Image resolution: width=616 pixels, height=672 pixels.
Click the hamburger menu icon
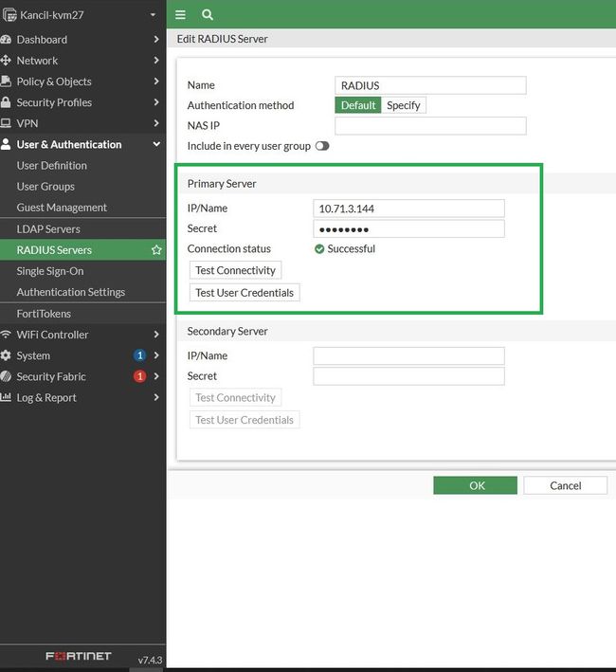click(181, 14)
